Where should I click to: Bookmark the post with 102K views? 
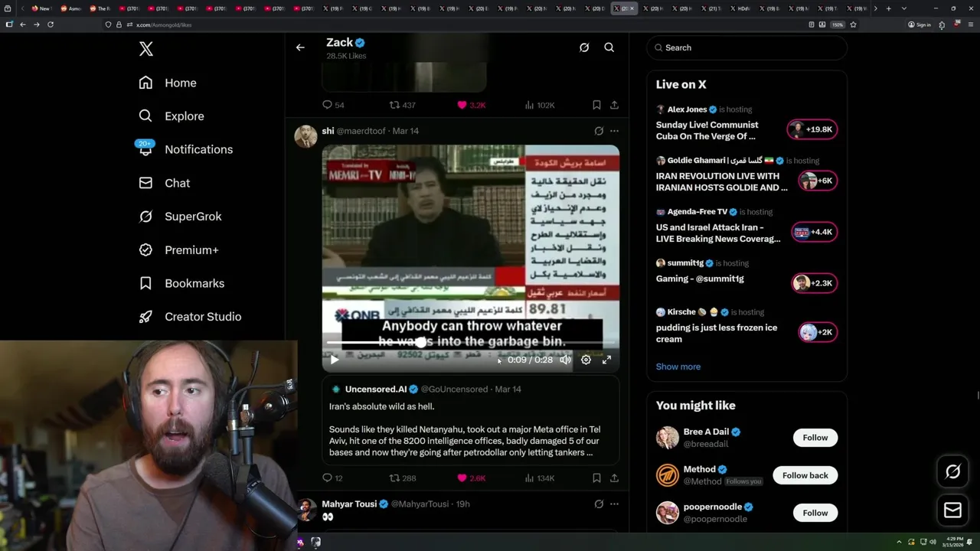(x=596, y=105)
